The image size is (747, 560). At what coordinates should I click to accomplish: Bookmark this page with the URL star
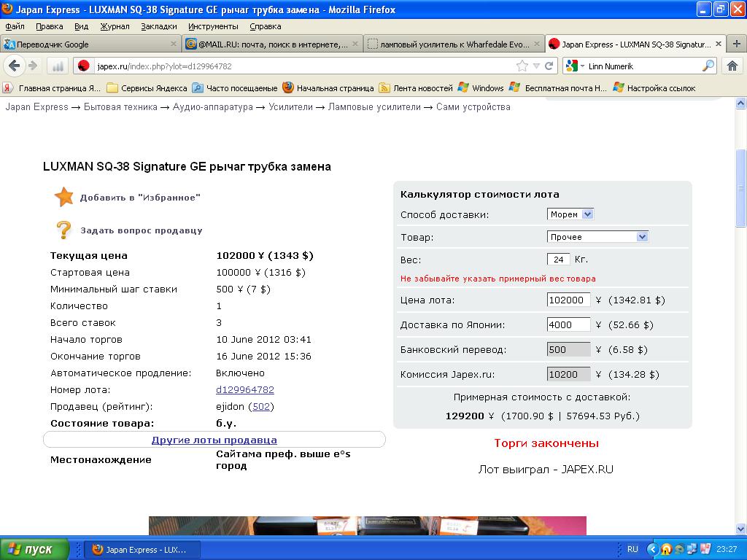tap(522, 66)
